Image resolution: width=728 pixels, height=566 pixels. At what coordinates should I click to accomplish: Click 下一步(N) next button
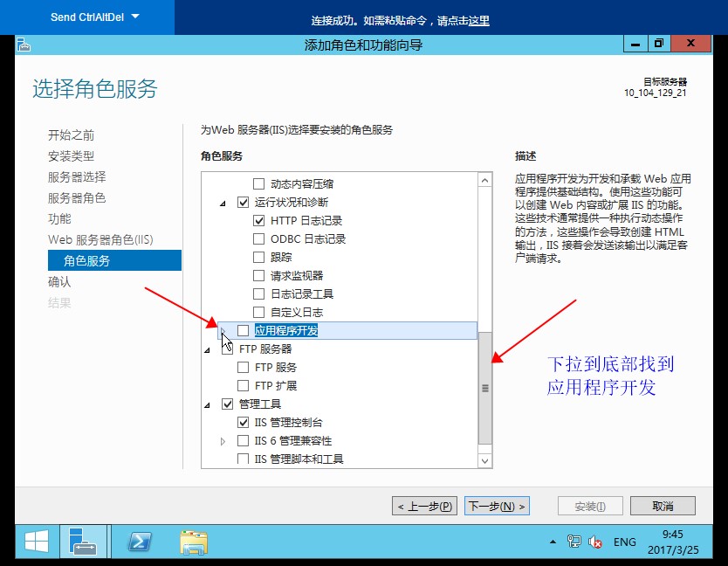tap(497, 506)
